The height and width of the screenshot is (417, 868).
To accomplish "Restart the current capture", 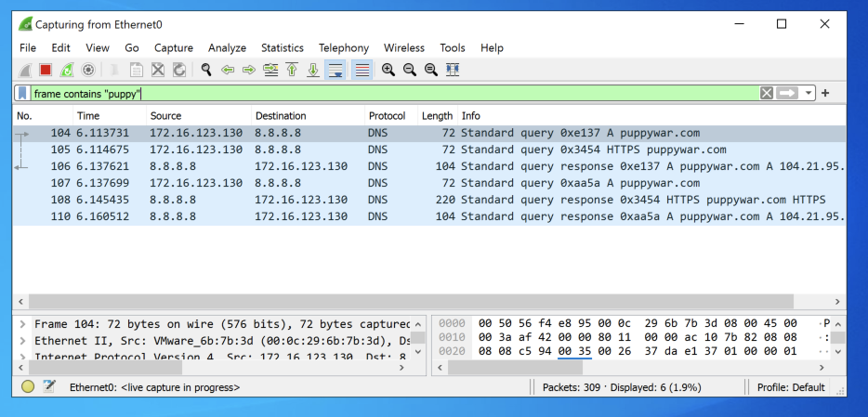I will click(66, 71).
